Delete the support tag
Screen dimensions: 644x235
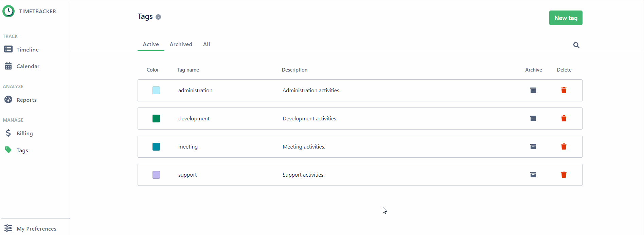coord(563,175)
